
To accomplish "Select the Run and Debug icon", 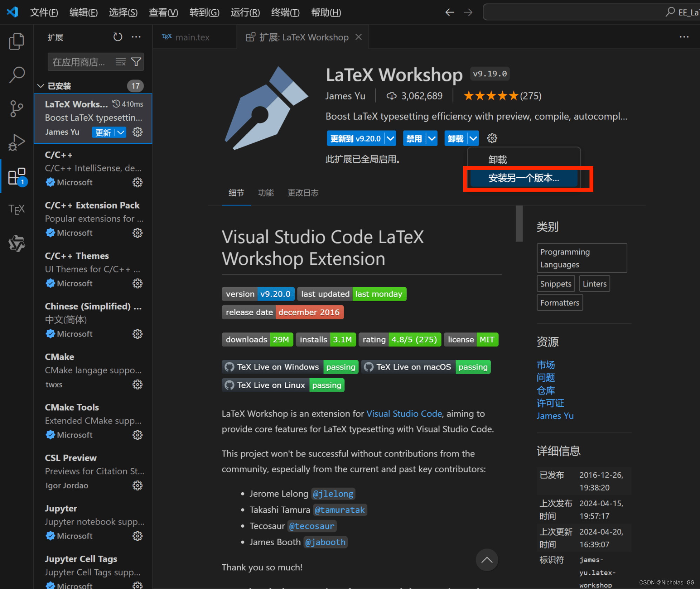I will coord(16,142).
